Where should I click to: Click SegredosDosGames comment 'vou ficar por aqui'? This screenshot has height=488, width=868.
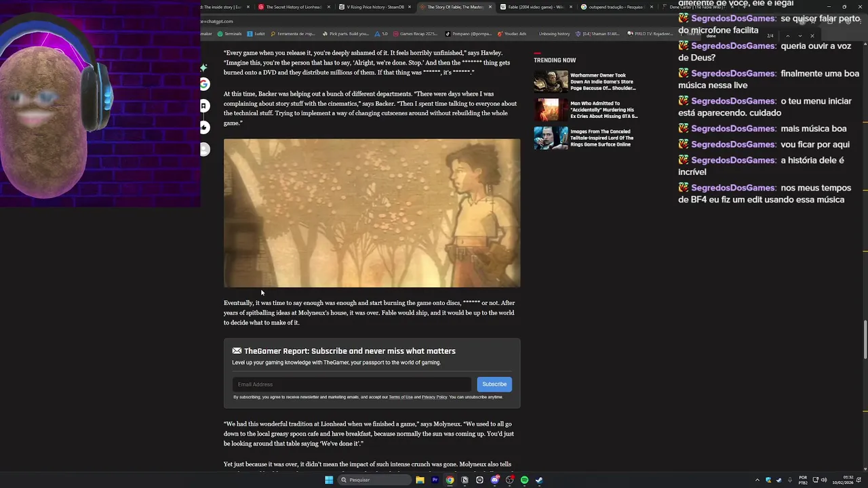click(x=763, y=144)
